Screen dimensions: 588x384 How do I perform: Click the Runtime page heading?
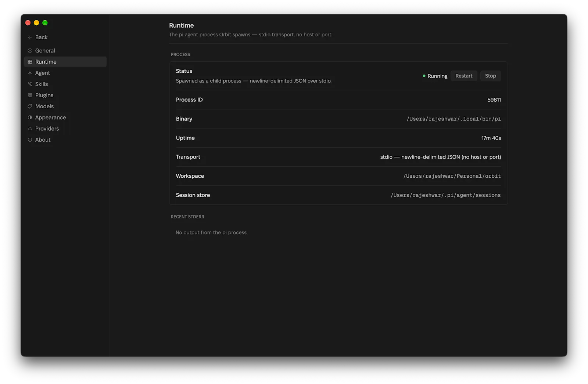click(181, 26)
